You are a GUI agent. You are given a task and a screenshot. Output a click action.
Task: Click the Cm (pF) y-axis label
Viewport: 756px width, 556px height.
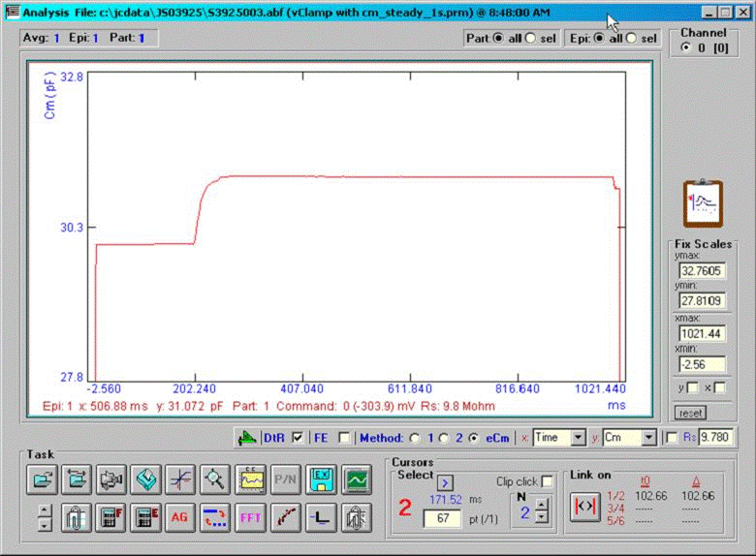[x=49, y=95]
